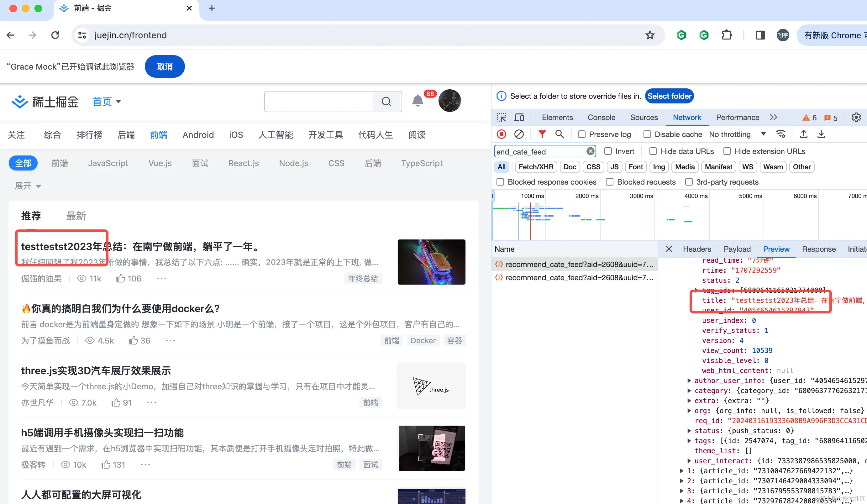
Task: Check the Disable cache checkbox
Action: [647, 134]
